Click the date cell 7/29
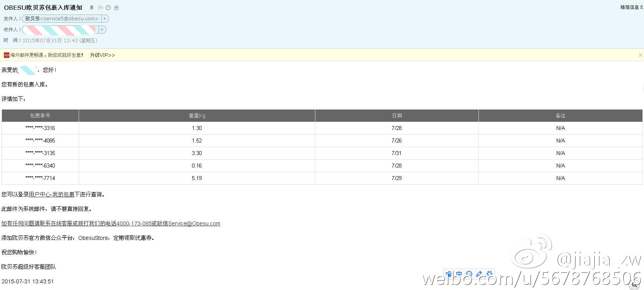Image resolution: width=644 pixels, height=290 pixels. point(397,178)
